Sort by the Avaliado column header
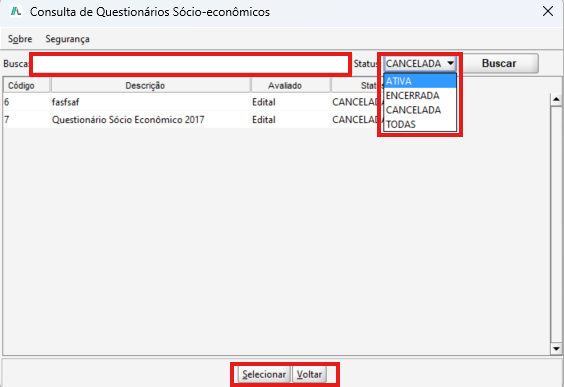Image resolution: width=564 pixels, height=387 pixels. pos(291,86)
